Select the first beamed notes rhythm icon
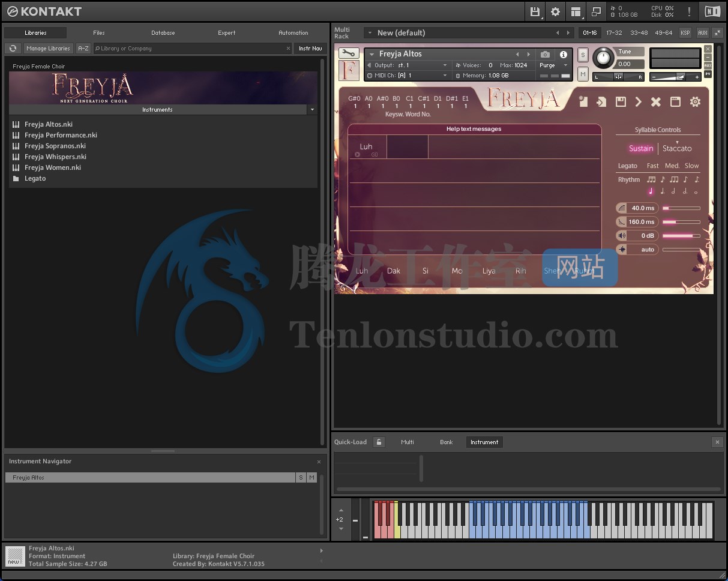728x581 pixels. point(651,179)
